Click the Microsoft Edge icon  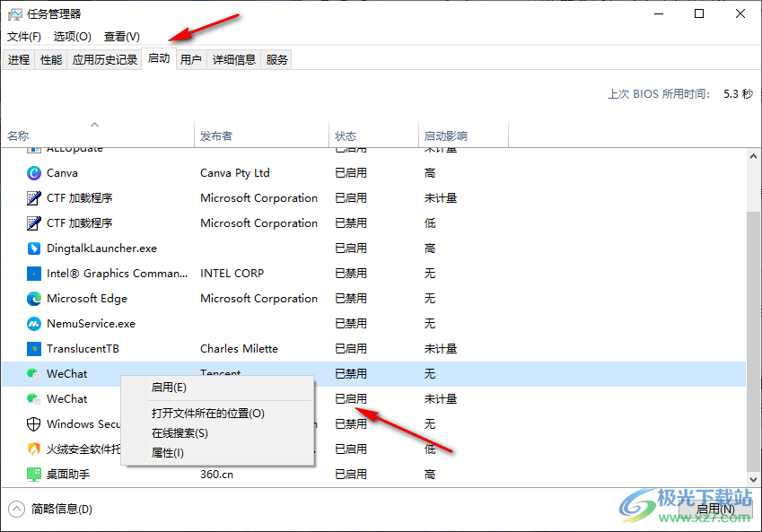(x=33, y=299)
